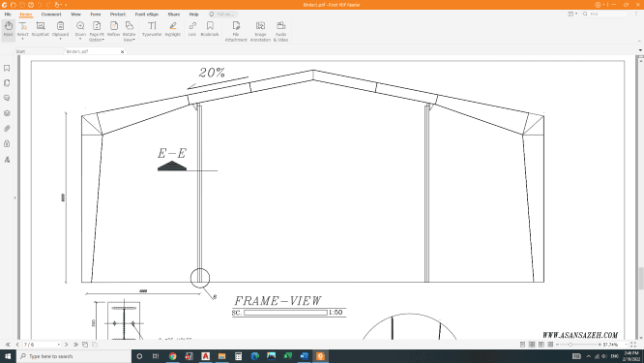Open the Clipboard options
Screen dimensions: 644x363
tap(60, 30)
